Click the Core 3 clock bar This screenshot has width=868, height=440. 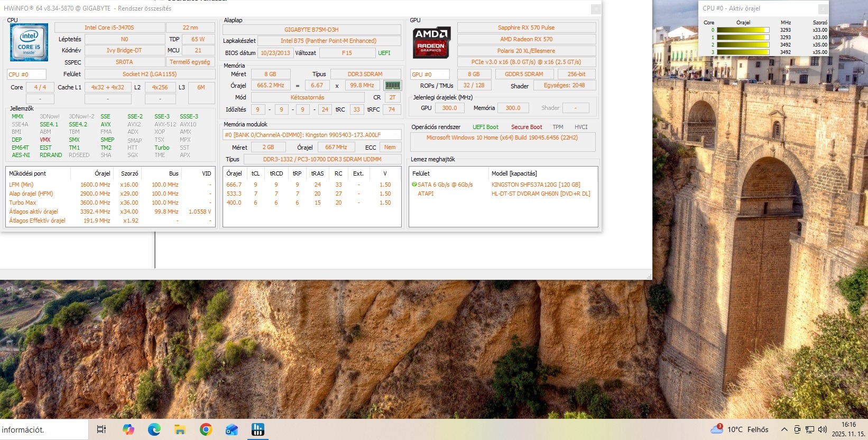click(743, 52)
